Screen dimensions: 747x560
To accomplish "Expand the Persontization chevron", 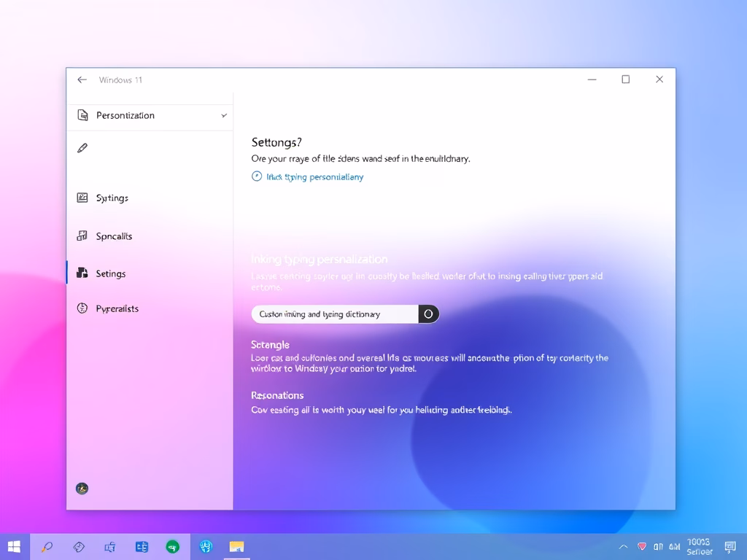I will tap(224, 116).
